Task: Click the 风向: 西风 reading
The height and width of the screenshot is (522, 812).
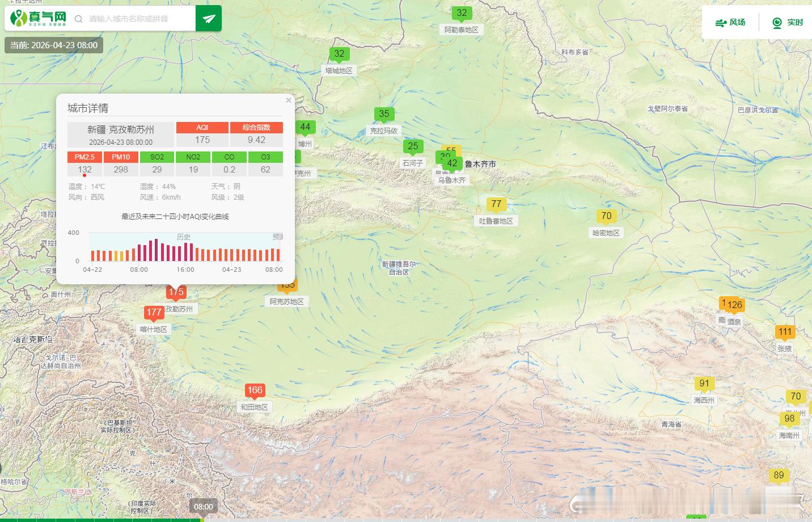Action: coord(86,197)
